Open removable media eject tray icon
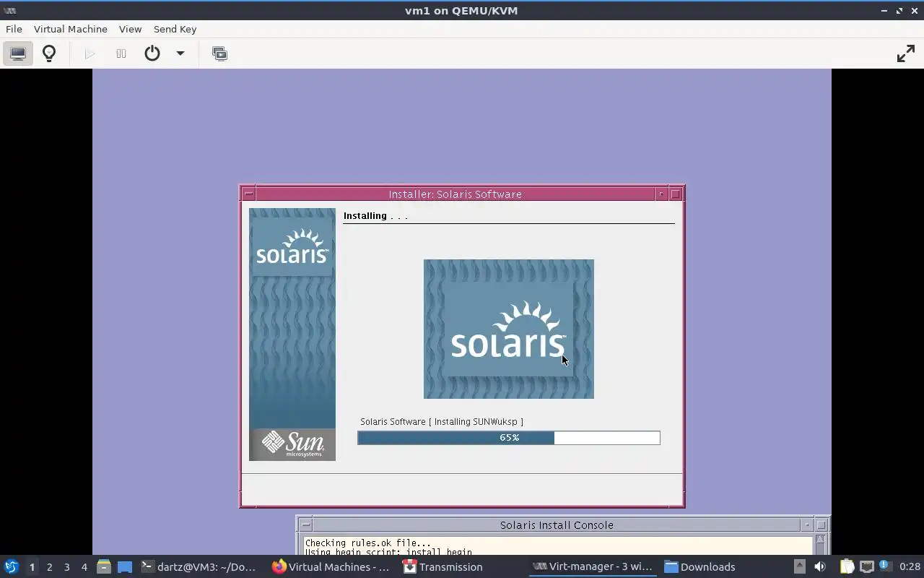Viewport: 924px width, 578px height. tap(799, 566)
